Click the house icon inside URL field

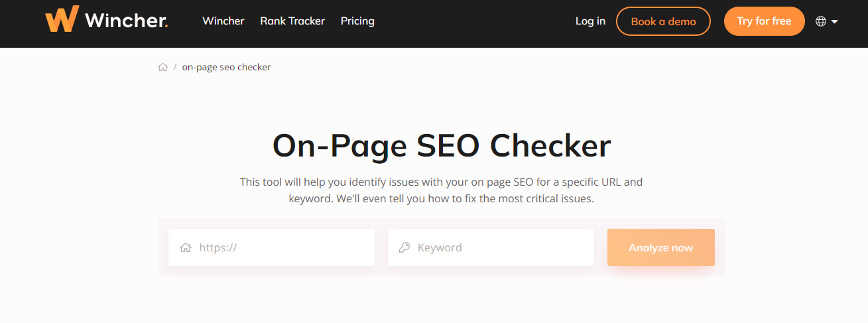[x=186, y=247]
